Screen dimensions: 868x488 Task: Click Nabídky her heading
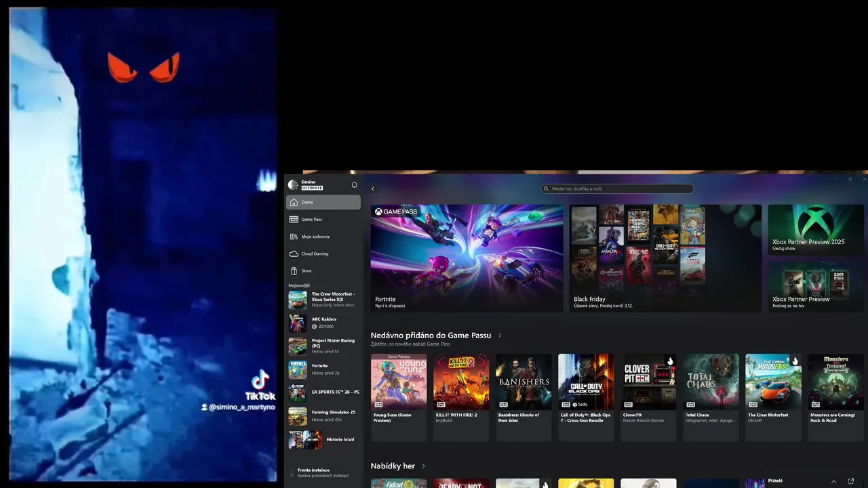tap(393, 466)
